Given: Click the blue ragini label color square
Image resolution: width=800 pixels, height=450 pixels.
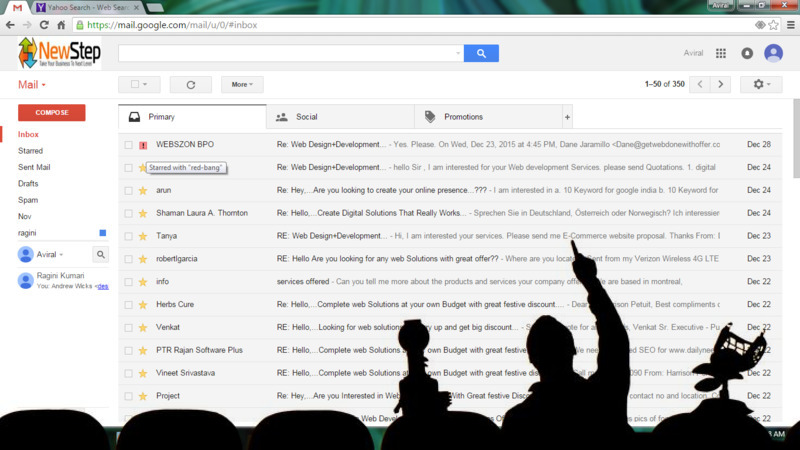Looking at the screenshot, I should (x=103, y=233).
